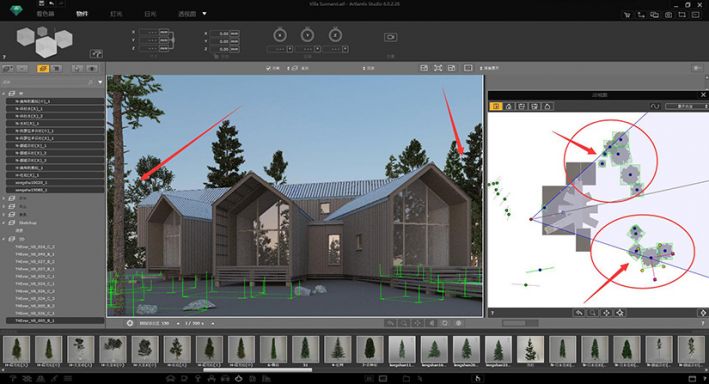Viewport: 709px width, 384px height.
Task: Select the bushy fifth plant thumbnail in catalog
Action: click(145, 349)
